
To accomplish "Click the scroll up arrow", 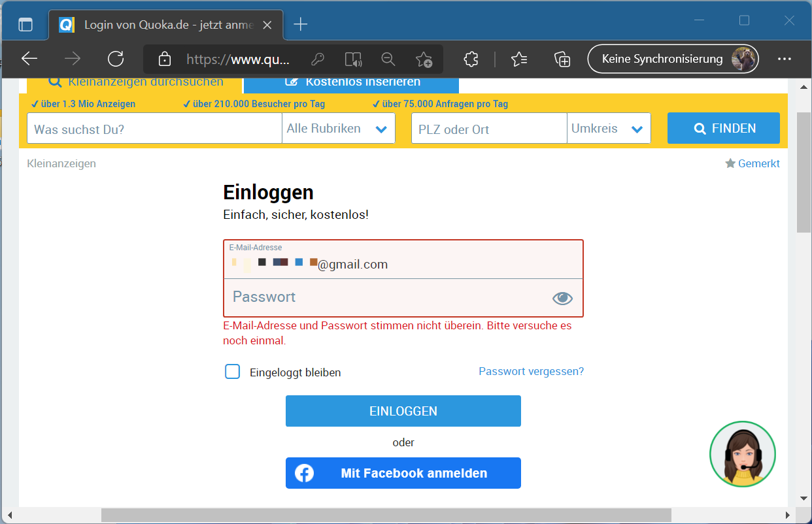I will pyautogui.click(x=804, y=86).
